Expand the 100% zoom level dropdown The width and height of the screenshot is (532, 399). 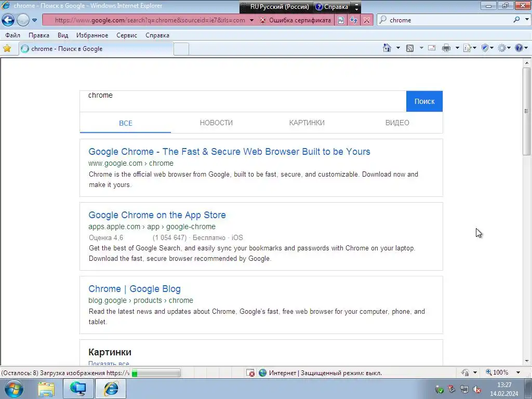518,373
